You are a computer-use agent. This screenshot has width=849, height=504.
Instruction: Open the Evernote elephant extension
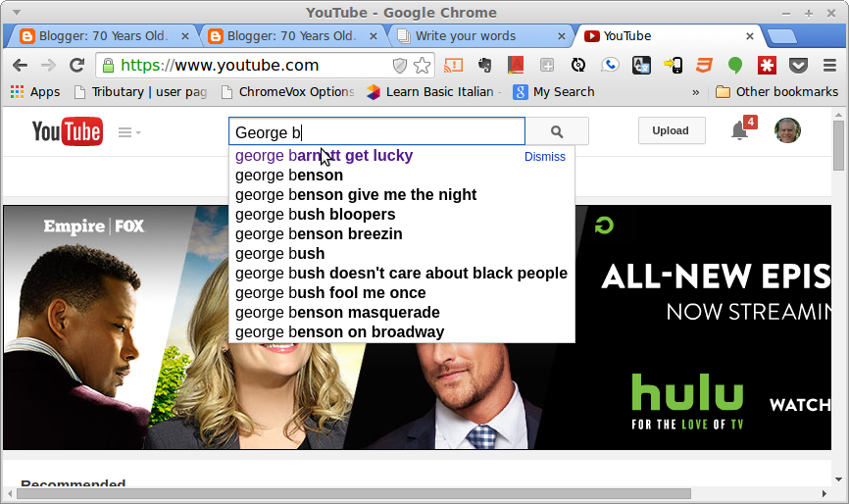[485, 66]
